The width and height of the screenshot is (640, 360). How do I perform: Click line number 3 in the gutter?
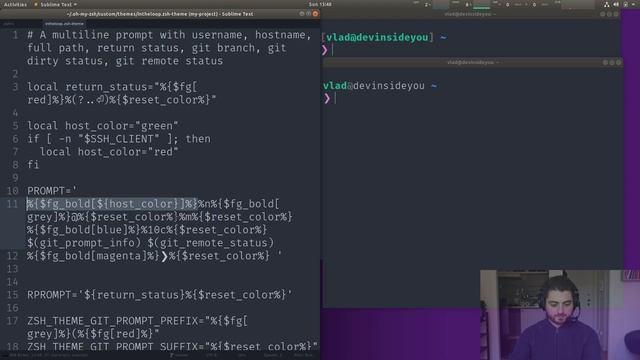pos(16,87)
